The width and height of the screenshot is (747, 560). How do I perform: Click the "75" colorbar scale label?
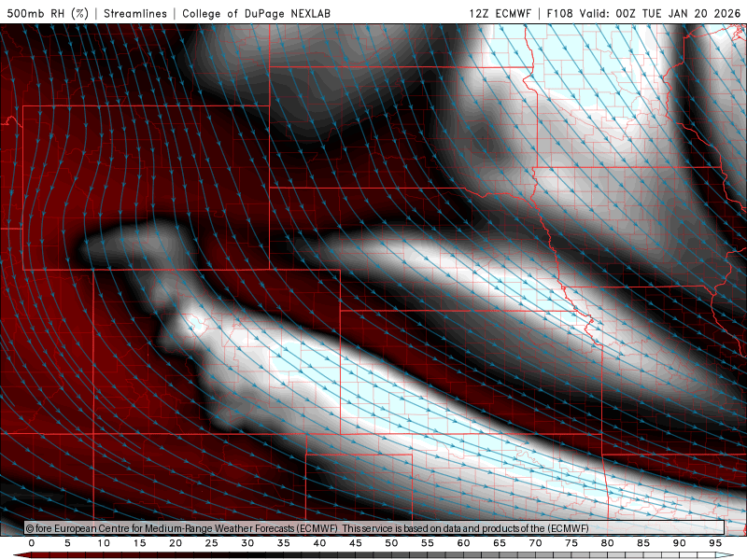tap(571, 543)
